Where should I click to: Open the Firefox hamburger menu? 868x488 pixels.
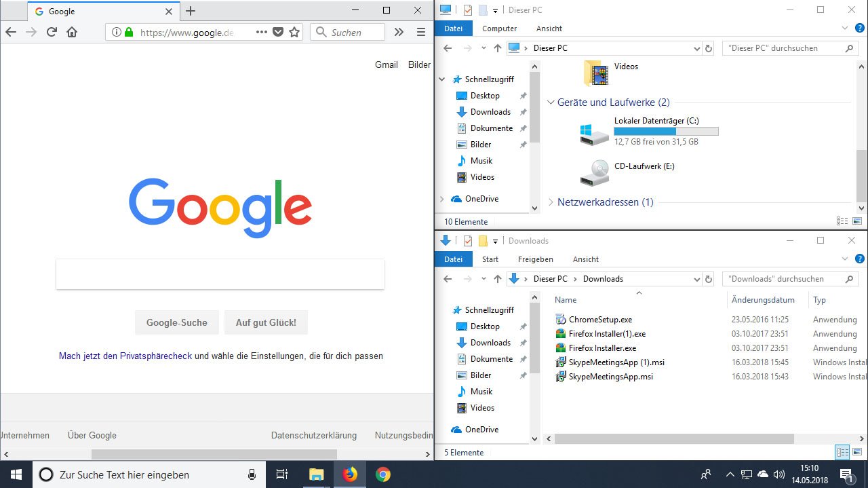[x=420, y=32]
